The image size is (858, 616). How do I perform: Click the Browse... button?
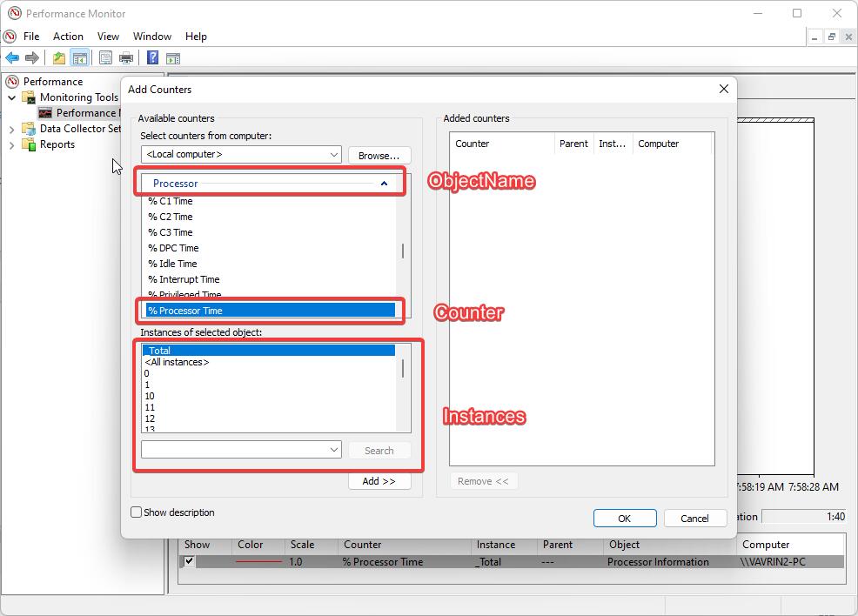tap(379, 155)
